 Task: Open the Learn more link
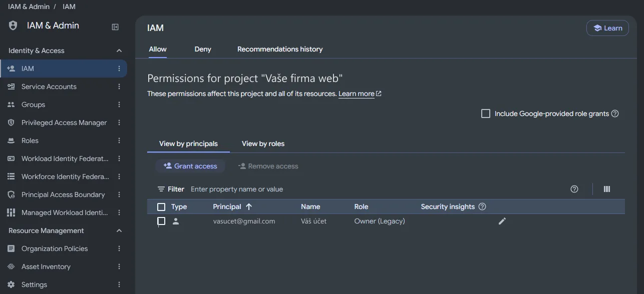[x=360, y=93]
